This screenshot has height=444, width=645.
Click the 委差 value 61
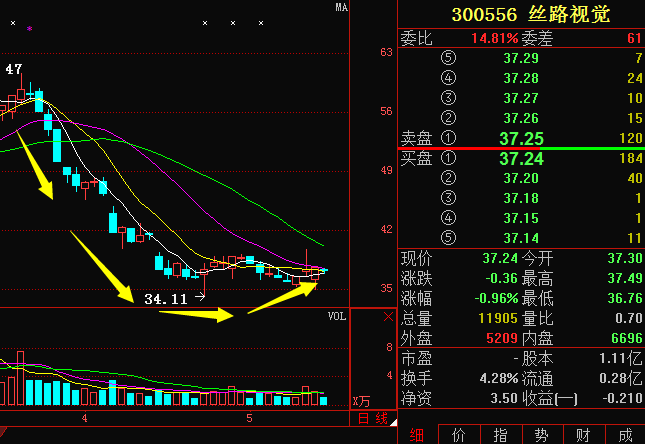[x=634, y=38]
